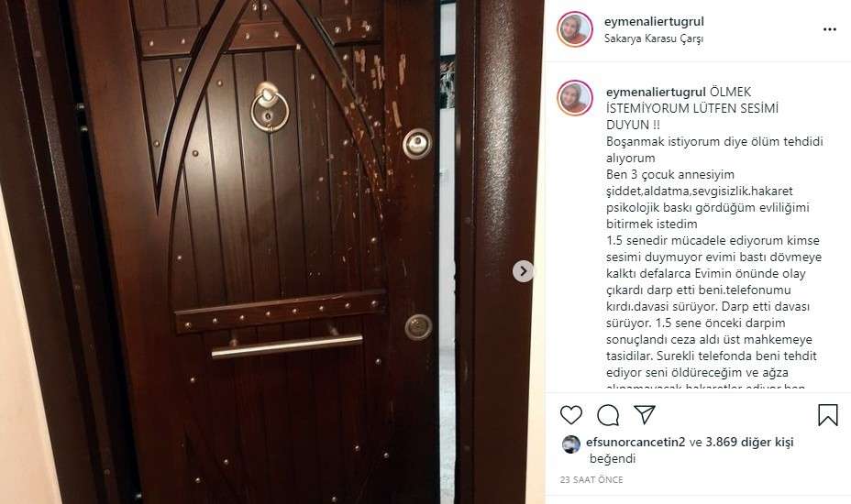Open caption avatar of eymenaliertugrul
Image resolution: width=851 pixels, height=504 pixels.
point(575,98)
